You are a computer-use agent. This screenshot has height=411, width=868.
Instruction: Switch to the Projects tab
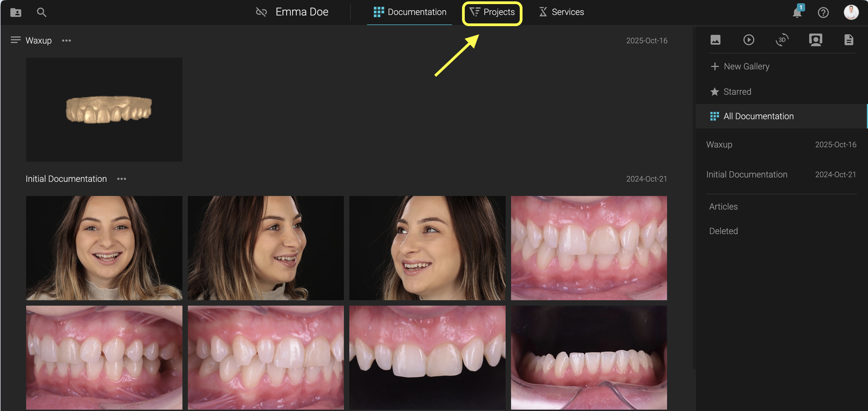(x=492, y=12)
